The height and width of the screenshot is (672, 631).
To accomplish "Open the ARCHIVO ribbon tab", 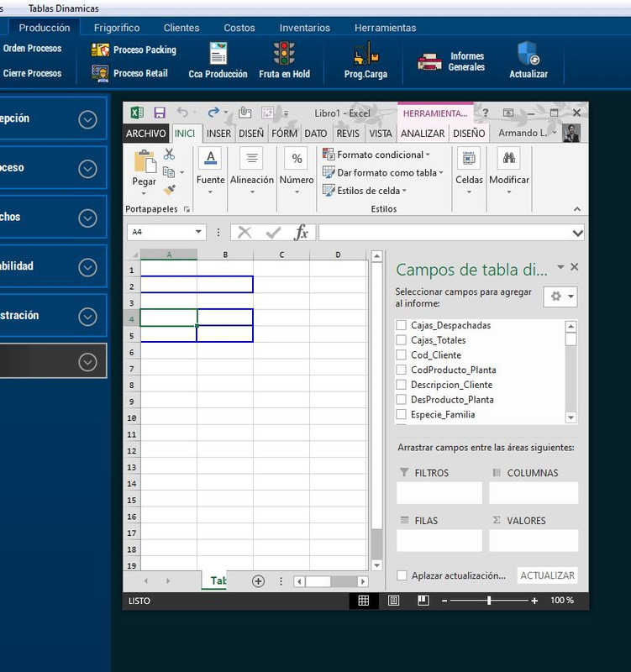I will point(145,134).
